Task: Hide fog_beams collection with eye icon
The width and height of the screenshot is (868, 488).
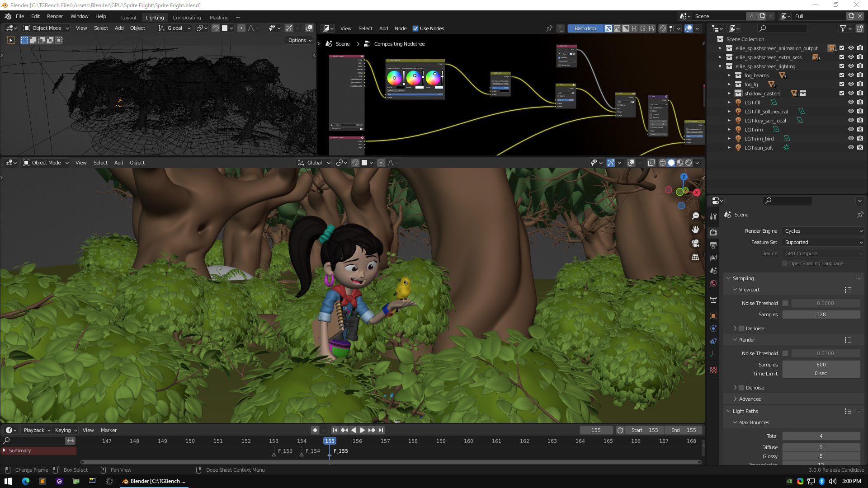Action: [x=851, y=75]
